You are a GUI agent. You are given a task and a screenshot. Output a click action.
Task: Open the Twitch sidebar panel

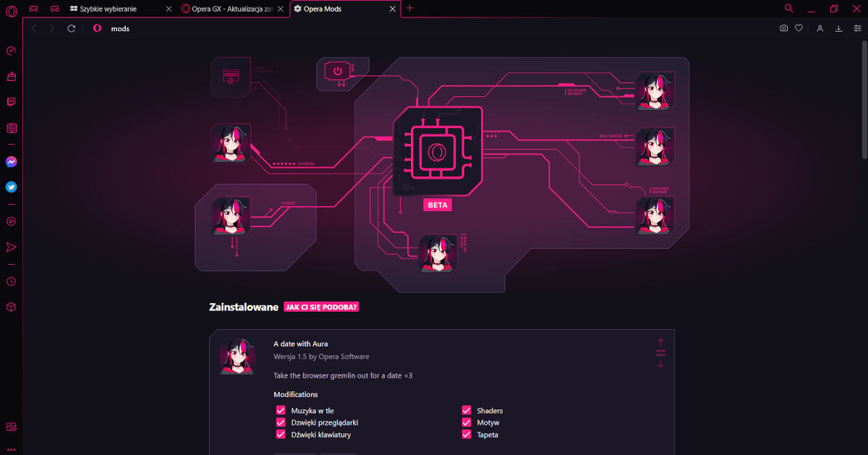pos(11,102)
